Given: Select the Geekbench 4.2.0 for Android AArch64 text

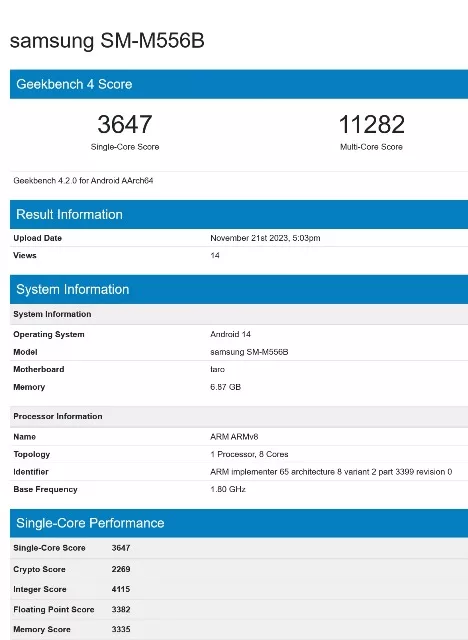Looking at the screenshot, I should pos(83,180).
